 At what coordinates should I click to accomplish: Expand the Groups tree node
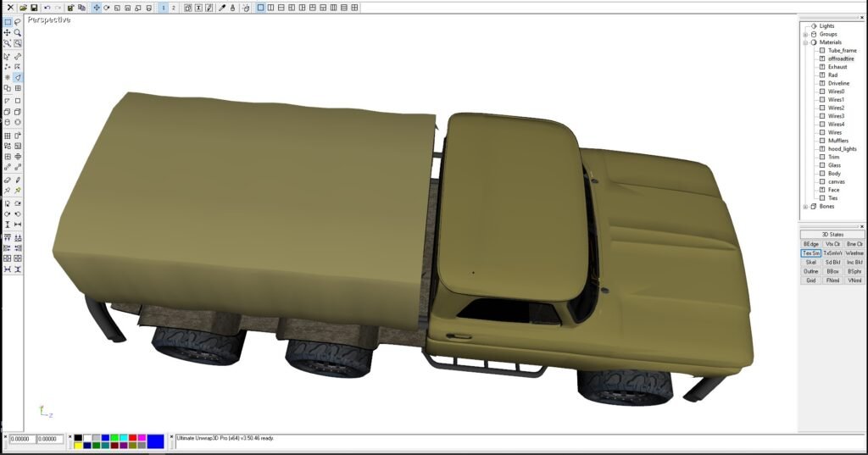(x=805, y=34)
